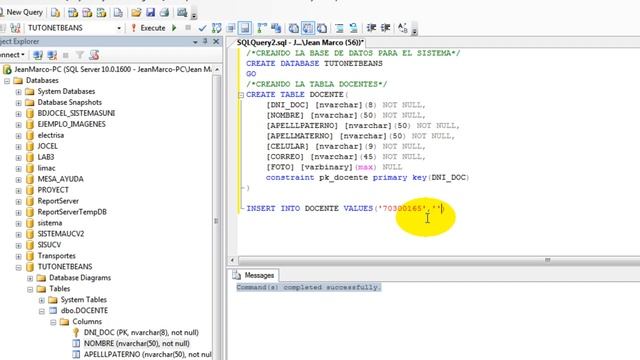The width and height of the screenshot is (640, 360).
Task: Select Results to Grid mode
Action: click(308, 28)
